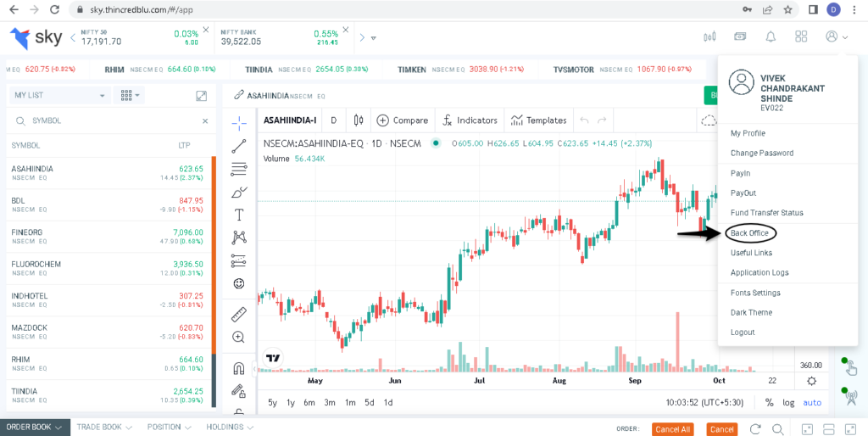Image resolution: width=868 pixels, height=436 pixels.
Task: Open chart settings gear icon
Action: [811, 381]
